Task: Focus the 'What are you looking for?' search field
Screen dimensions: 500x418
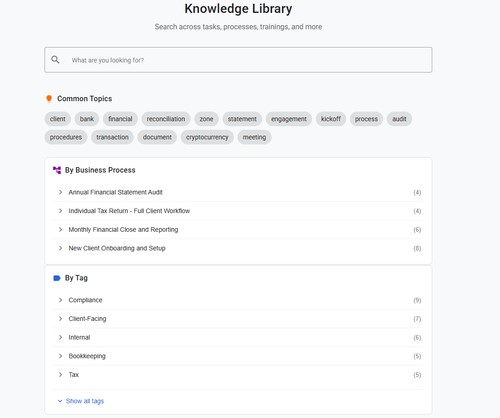Action: [238, 60]
